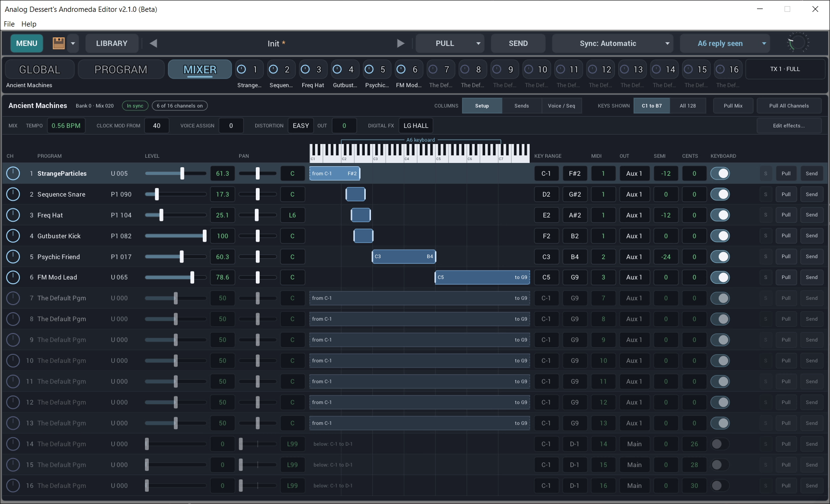Open the DISTORTION EASY selector

[301, 126]
